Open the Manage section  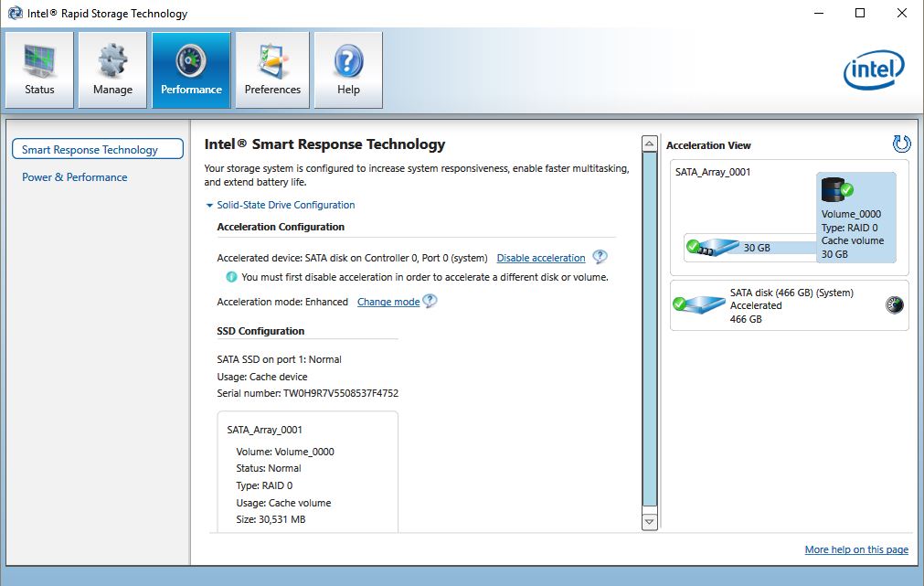click(112, 69)
